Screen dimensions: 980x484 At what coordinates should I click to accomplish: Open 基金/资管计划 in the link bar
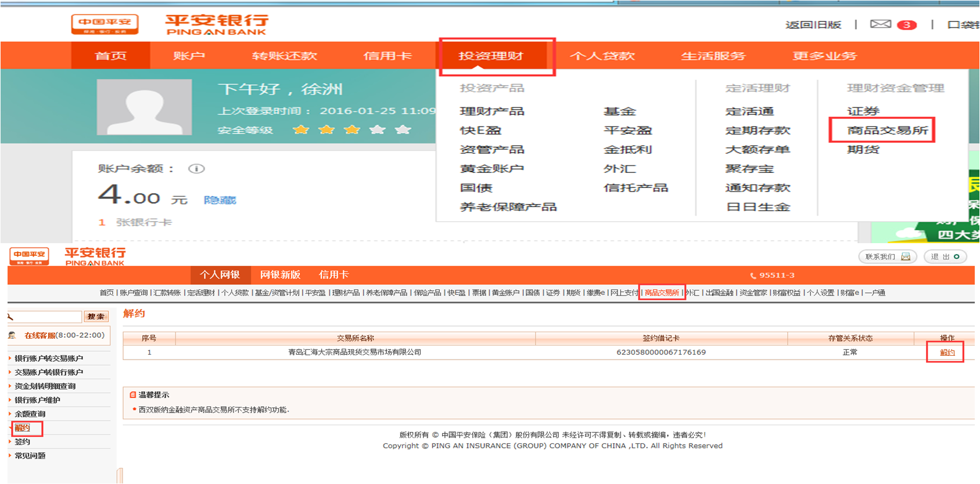[277, 292]
